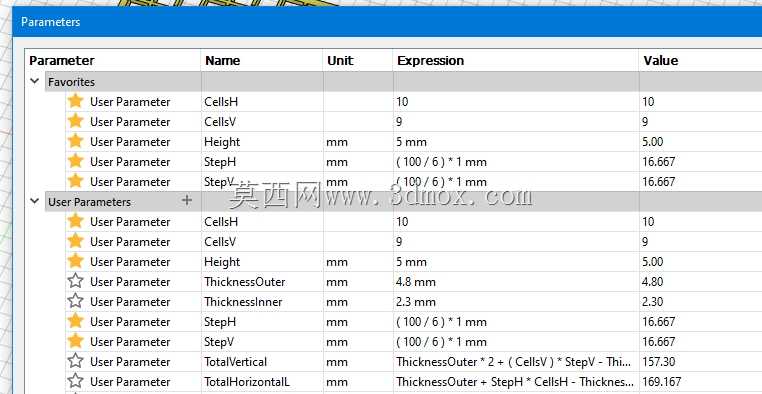Sort by the Unit column header
The width and height of the screenshot is (762, 394).
(x=358, y=61)
